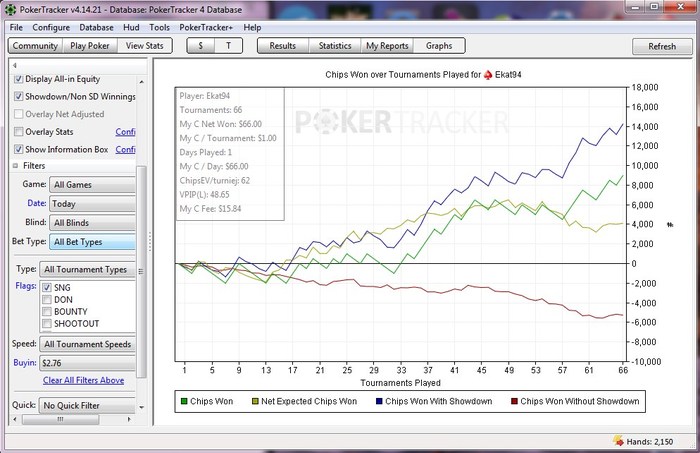Open the Results view
Screen dimensions: 700x453
coord(283,46)
